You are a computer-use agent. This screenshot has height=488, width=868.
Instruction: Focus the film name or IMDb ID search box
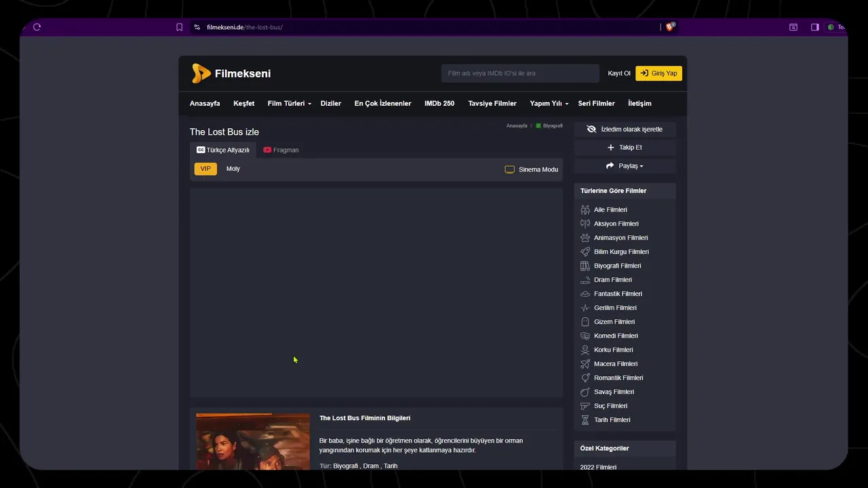coord(520,73)
